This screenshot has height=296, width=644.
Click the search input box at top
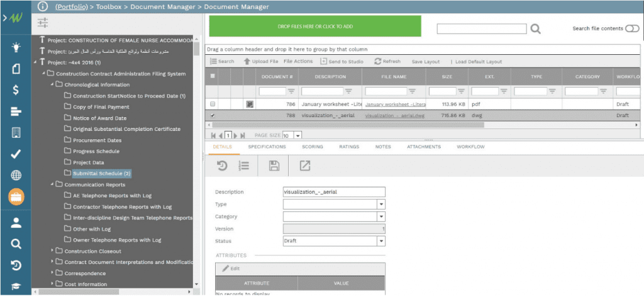tap(482, 29)
